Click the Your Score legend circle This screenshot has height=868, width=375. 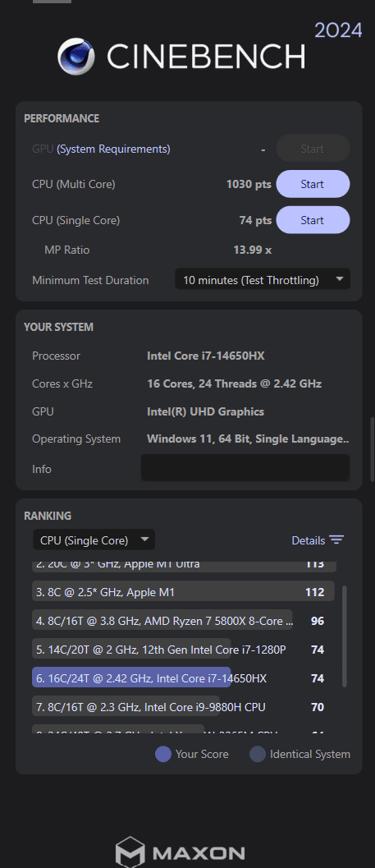[163, 754]
